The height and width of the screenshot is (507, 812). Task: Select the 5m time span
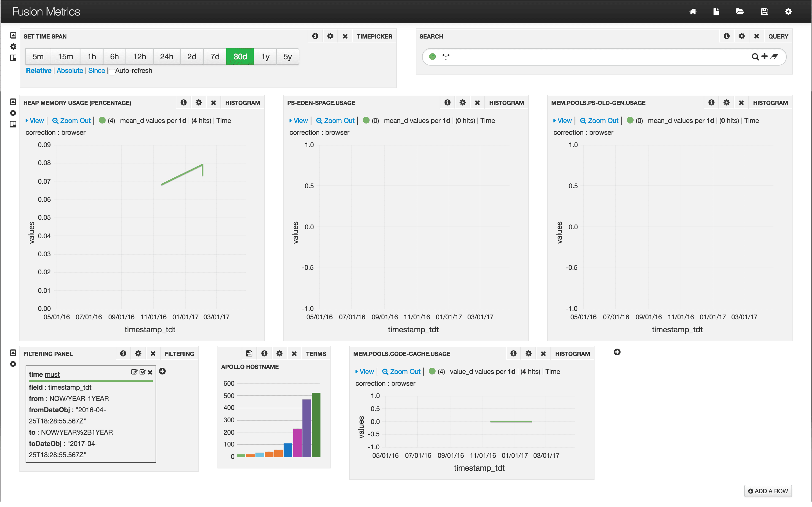(x=38, y=57)
